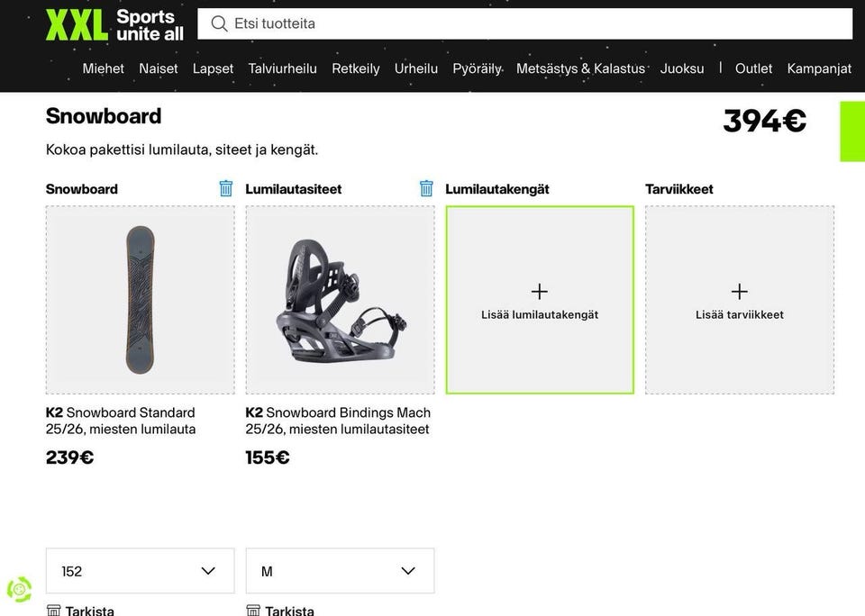Go to the Outlet section
This screenshot has width=865, height=616.
coord(753,68)
